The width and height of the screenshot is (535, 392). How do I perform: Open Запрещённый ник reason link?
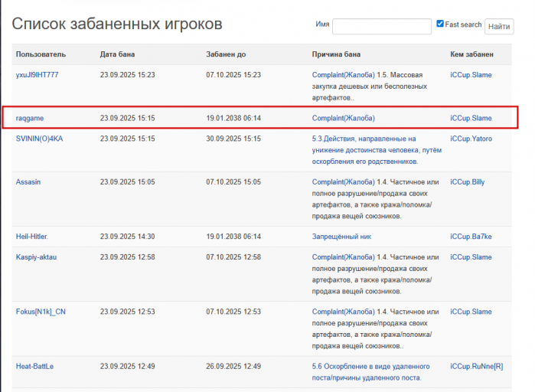tap(341, 237)
